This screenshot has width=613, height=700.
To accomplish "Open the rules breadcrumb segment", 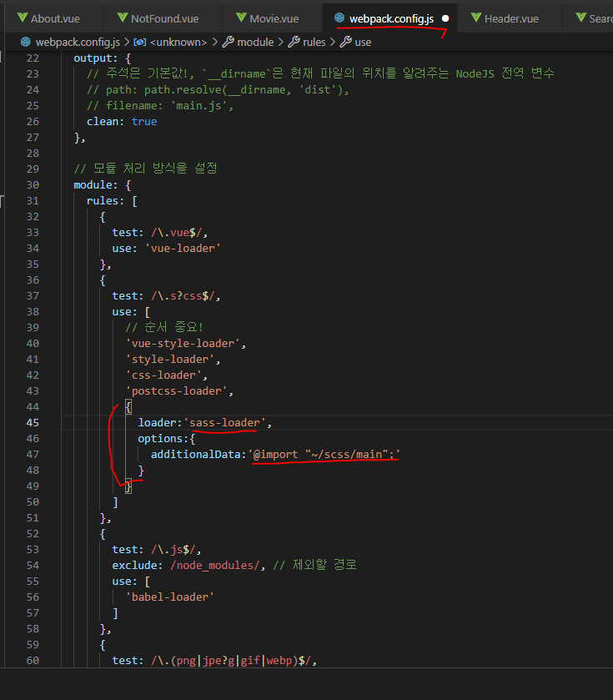I will point(314,43).
